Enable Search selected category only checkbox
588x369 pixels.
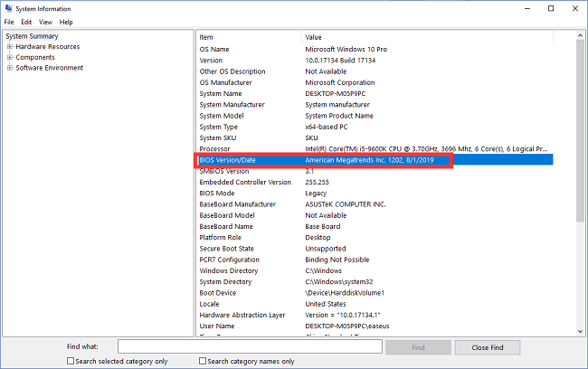click(71, 361)
